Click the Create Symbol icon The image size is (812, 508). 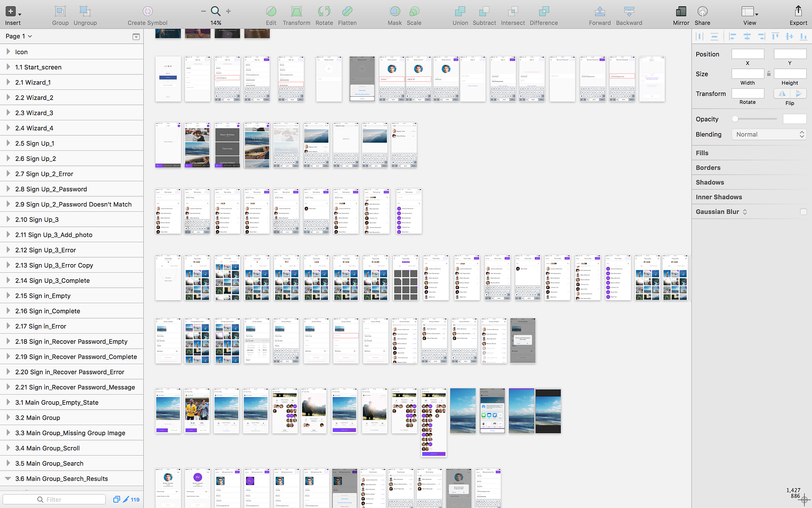pyautogui.click(x=147, y=11)
